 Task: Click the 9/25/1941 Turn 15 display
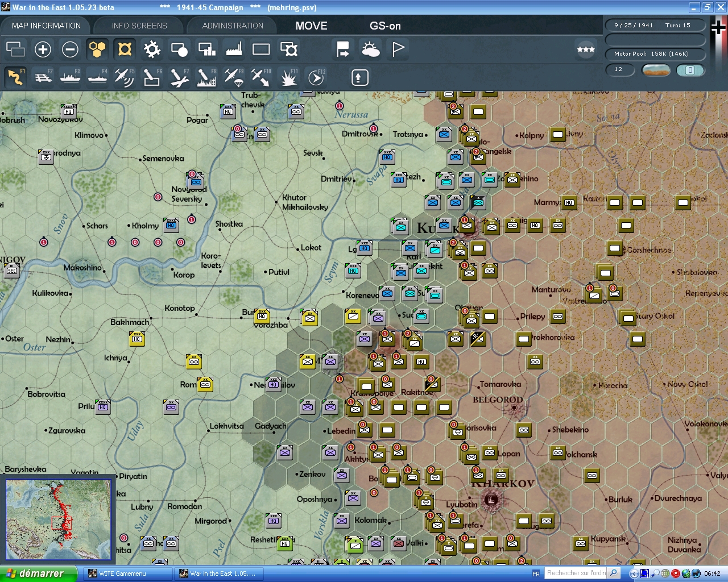pyautogui.click(x=655, y=25)
